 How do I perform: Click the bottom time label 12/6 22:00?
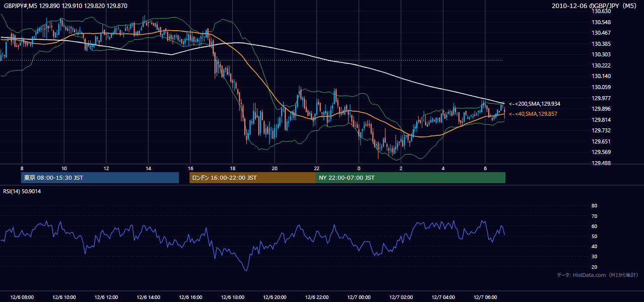316,297
